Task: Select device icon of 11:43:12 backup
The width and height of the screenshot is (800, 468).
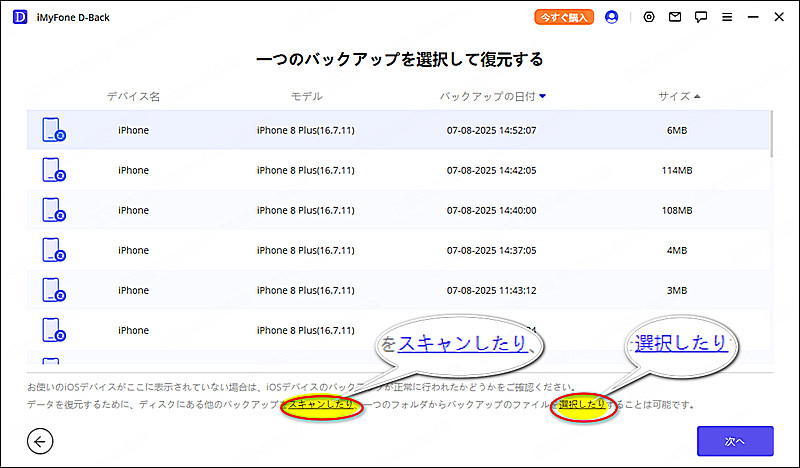Action: click(54, 290)
